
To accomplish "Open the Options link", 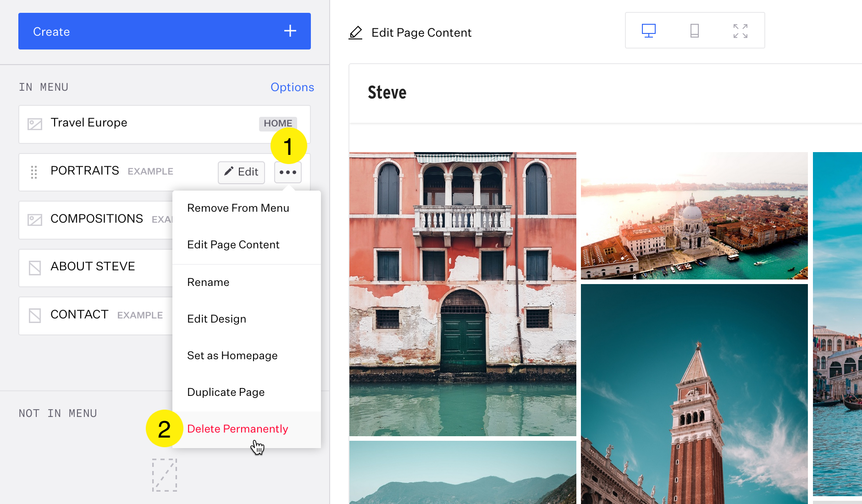I will tap(292, 87).
